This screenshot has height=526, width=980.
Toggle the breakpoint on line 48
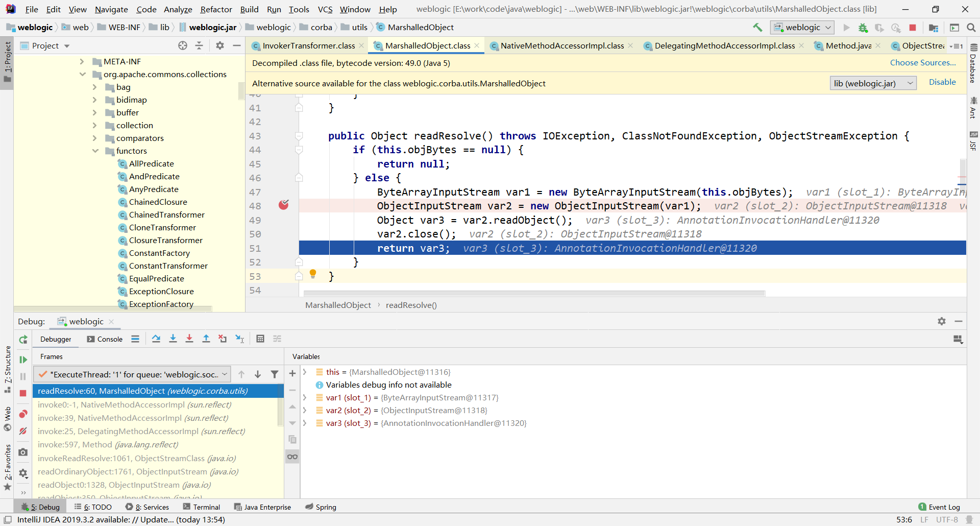(284, 205)
